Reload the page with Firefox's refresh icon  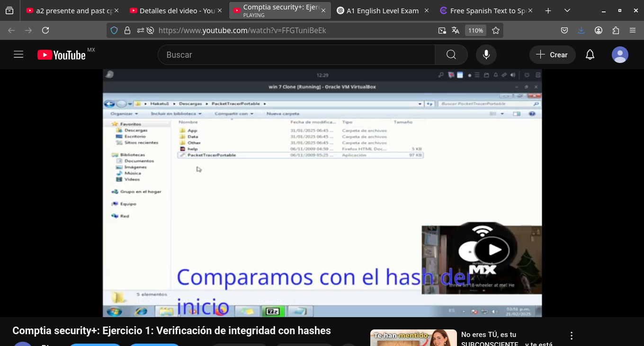click(x=45, y=30)
